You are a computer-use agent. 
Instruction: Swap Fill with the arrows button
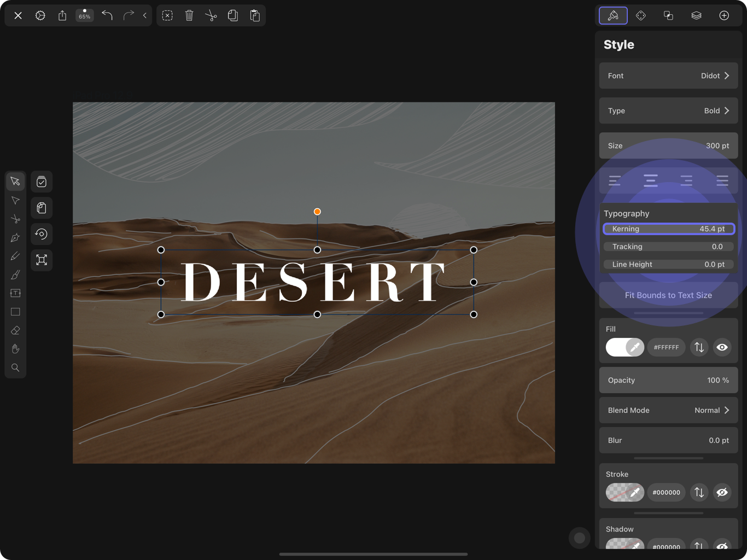coord(699,347)
